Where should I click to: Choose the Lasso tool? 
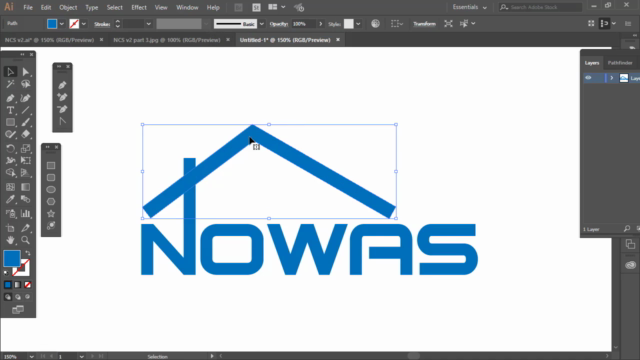click(26, 84)
